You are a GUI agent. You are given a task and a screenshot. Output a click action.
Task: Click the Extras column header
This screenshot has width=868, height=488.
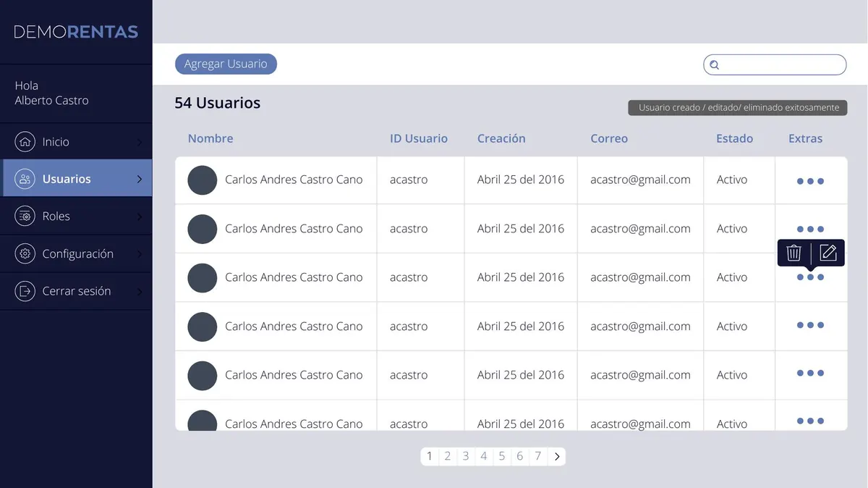(806, 138)
